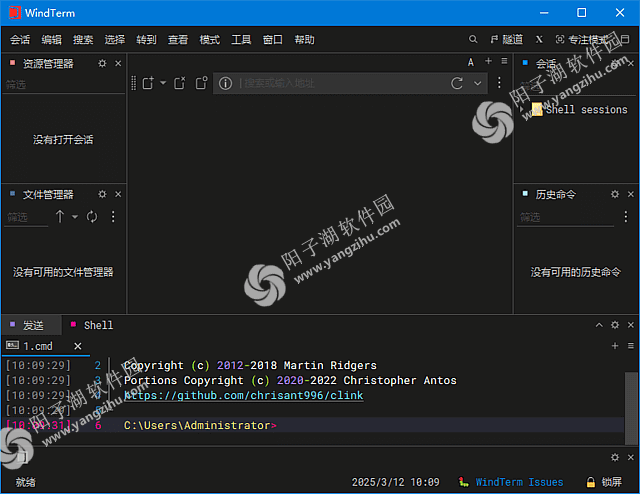The height and width of the screenshot is (494, 640).
Task: Open the 转到 menu
Action: pyautogui.click(x=146, y=40)
